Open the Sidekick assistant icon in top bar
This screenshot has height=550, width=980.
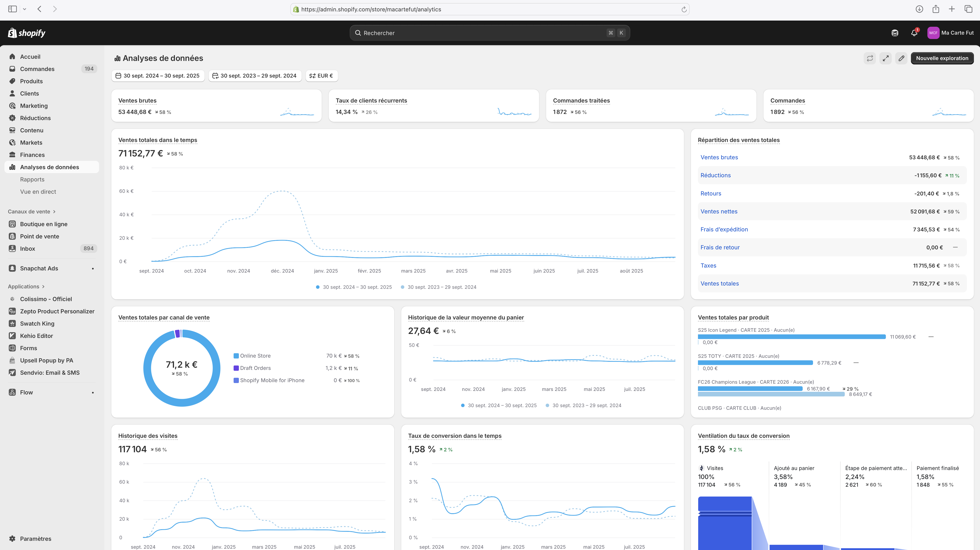895,33
